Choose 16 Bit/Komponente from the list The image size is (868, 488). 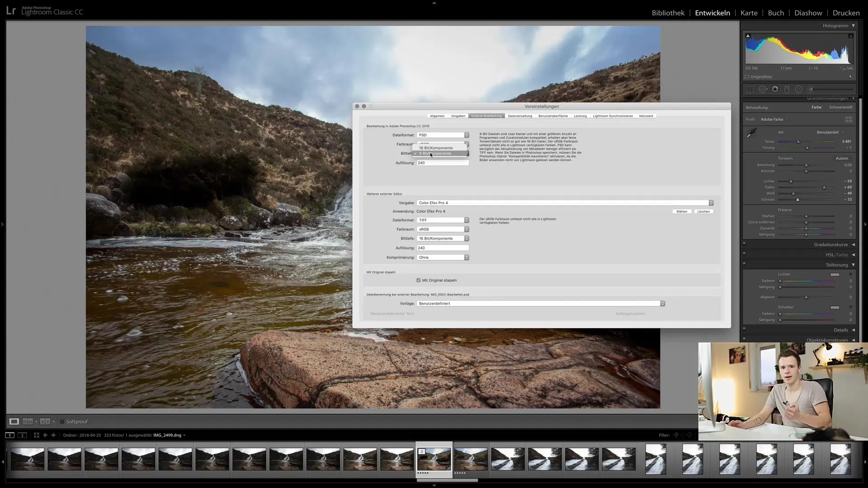pos(439,148)
